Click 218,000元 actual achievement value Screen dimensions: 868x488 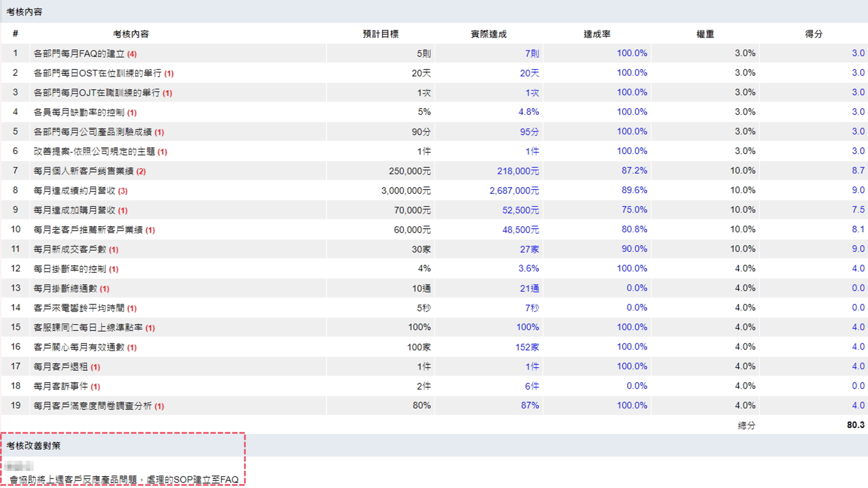coord(518,171)
